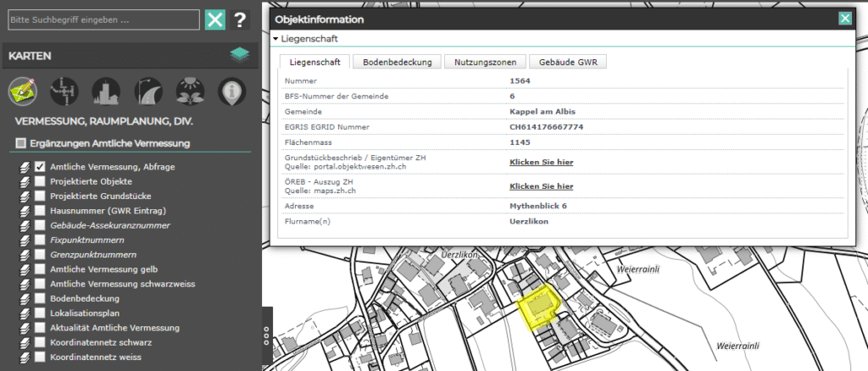
Task: Toggle the Ergänzungen Amtliche Vermessung group
Action: click(21, 143)
